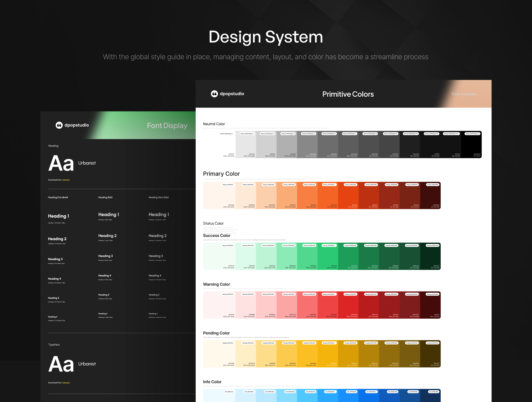Pick the Primary-DPOP/800 dark red swatch
The height and width of the screenshot is (402, 532).
pos(389,195)
